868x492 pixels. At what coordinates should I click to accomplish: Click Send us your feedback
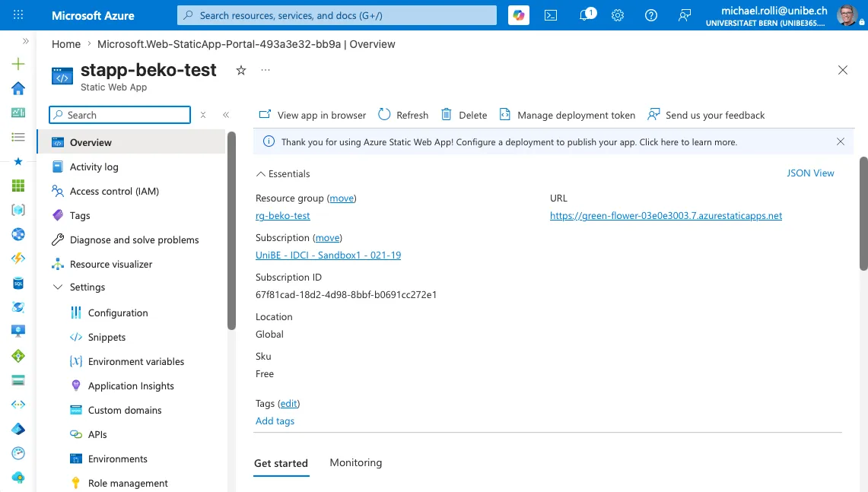[x=706, y=115]
